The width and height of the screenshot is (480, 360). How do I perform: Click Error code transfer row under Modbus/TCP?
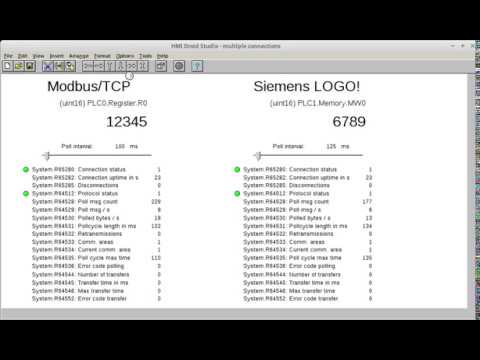[x=96, y=299]
